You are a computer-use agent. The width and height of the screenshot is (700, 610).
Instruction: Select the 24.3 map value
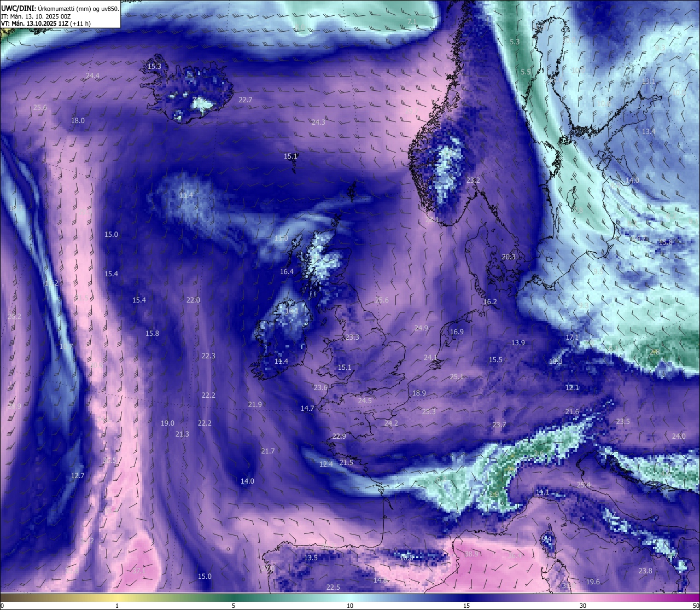click(x=318, y=122)
